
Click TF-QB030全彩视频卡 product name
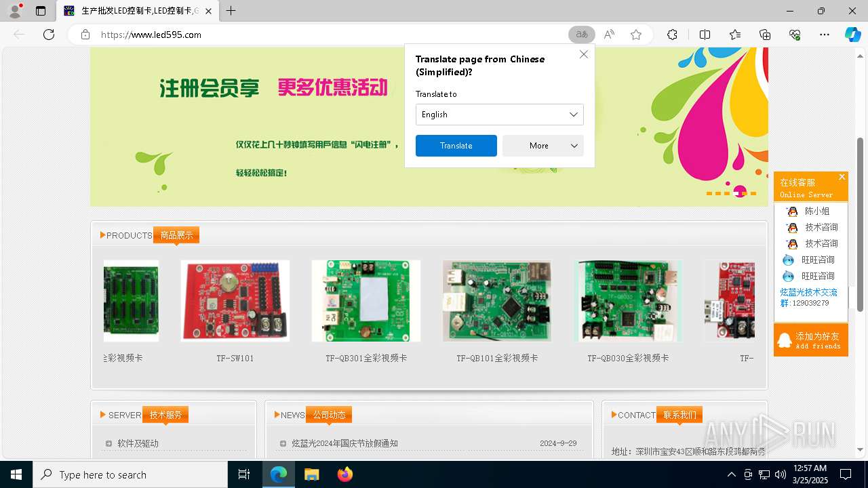(628, 358)
